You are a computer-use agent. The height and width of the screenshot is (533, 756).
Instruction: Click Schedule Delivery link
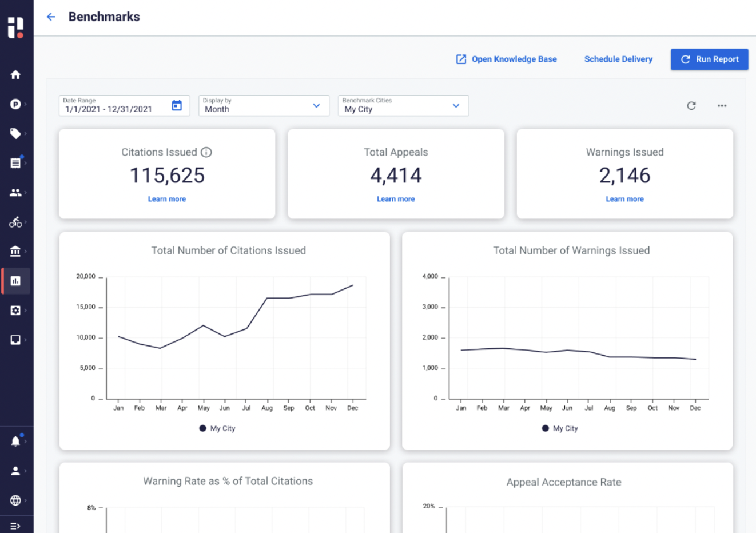[x=618, y=59]
